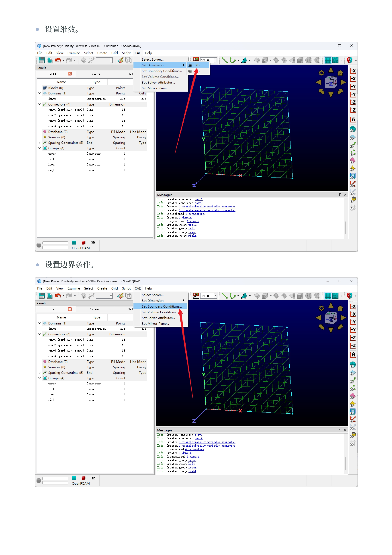Image resolution: width=392 pixels, height=555 pixels.
Task: Click up triangle above top view cube
Action: [x=331, y=70]
